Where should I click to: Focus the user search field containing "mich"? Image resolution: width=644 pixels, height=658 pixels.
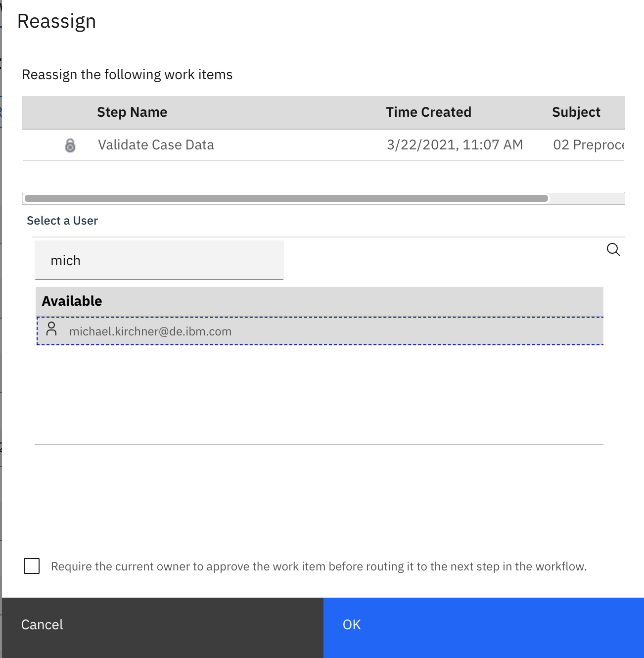tap(159, 260)
